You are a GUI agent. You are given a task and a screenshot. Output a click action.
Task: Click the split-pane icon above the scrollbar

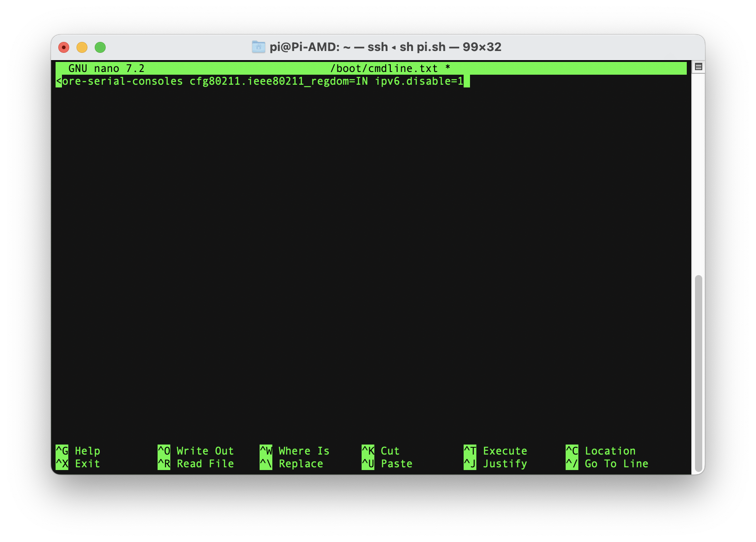(699, 66)
